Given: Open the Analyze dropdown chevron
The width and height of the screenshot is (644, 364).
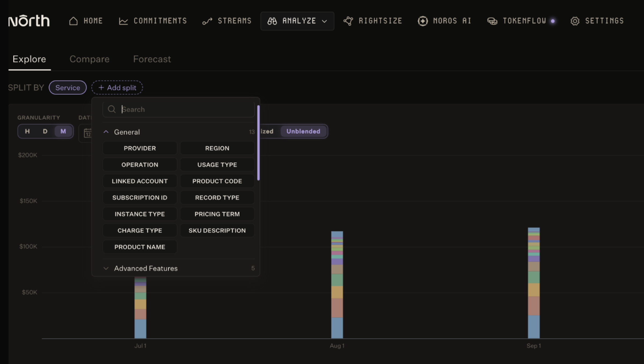Looking at the screenshot, I should tap(324, 21).
